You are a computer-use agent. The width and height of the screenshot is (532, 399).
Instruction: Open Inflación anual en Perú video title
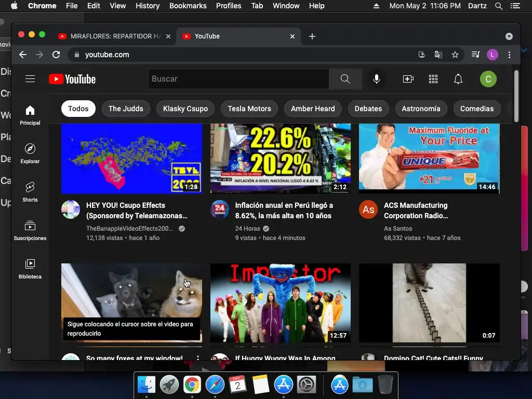pos(284,210)
